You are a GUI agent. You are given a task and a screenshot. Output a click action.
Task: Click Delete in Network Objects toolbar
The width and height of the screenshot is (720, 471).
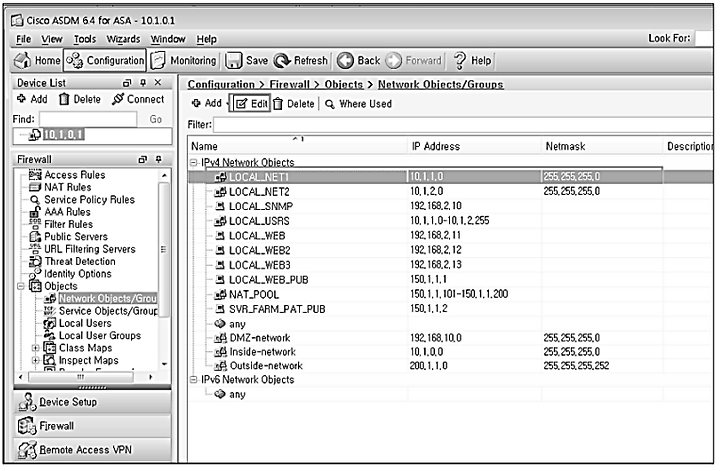pos(294,104)
